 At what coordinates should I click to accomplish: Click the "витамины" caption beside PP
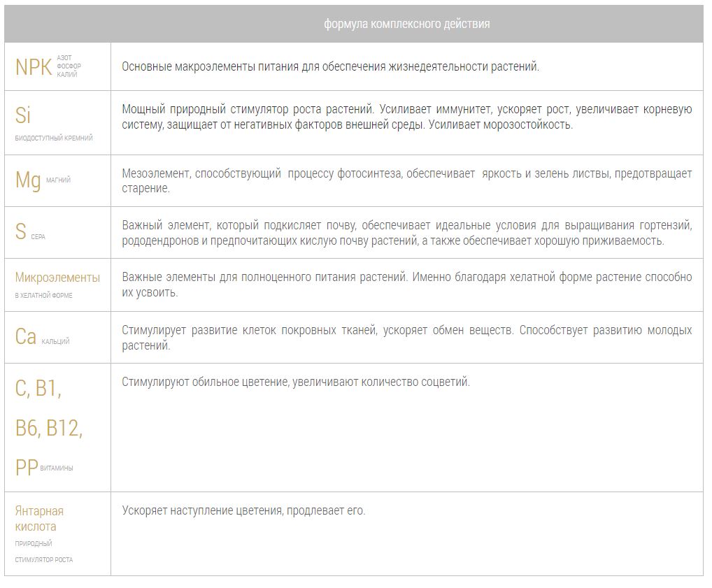[57, 468]
